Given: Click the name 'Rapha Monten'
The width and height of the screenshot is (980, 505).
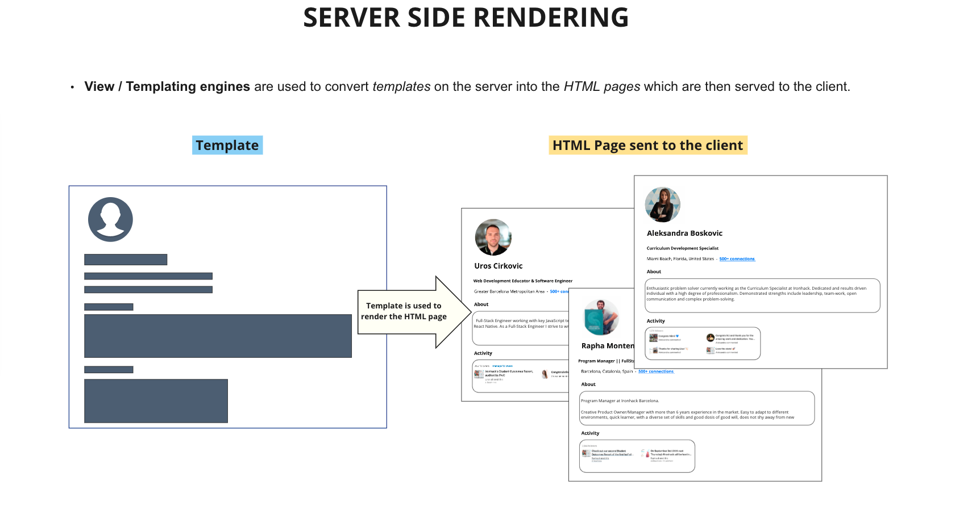Looking at the screenshot, I should pos(608,346).
